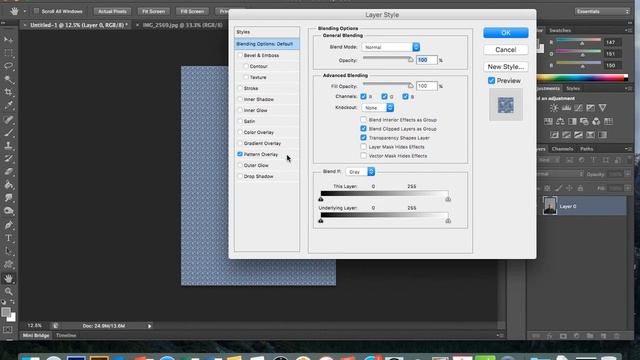The image size is (640, 360).
Task: Add a Channel Mixer adjustment
Action: 596,122
